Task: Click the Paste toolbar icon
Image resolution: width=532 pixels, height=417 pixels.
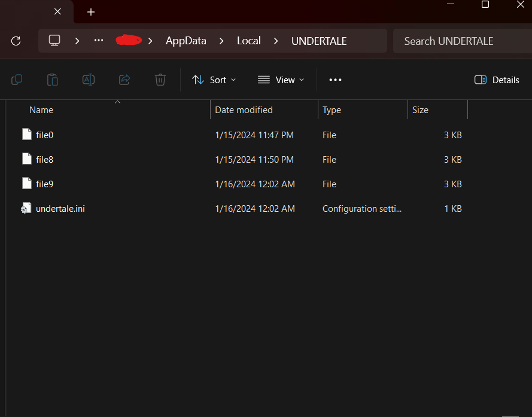Action: [53, 80]
